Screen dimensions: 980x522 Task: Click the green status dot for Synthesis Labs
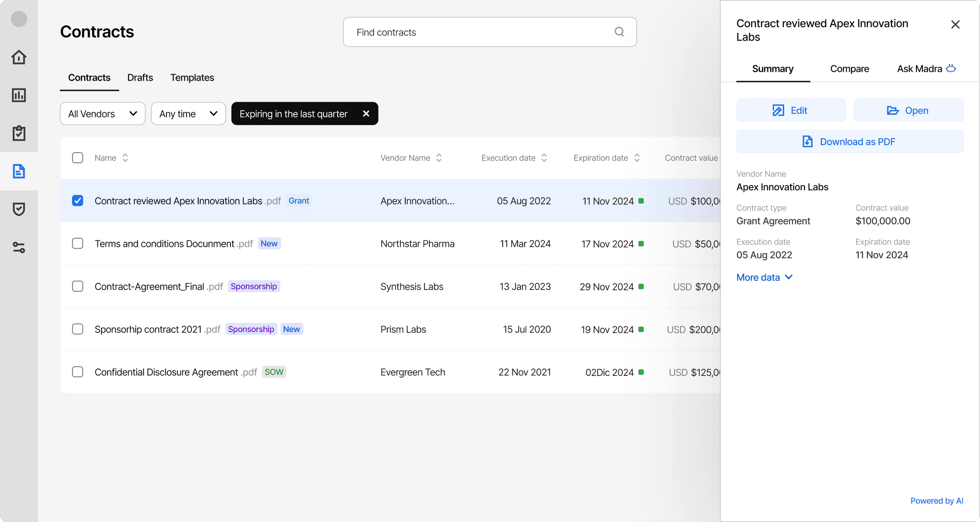tap(641, 286)
